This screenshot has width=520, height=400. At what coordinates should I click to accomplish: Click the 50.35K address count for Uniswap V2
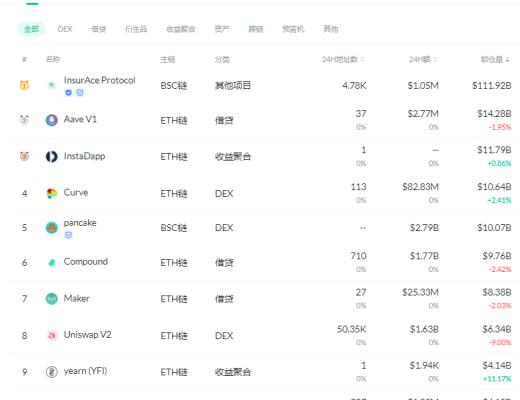pyautogui.click(x=352, y=329)
